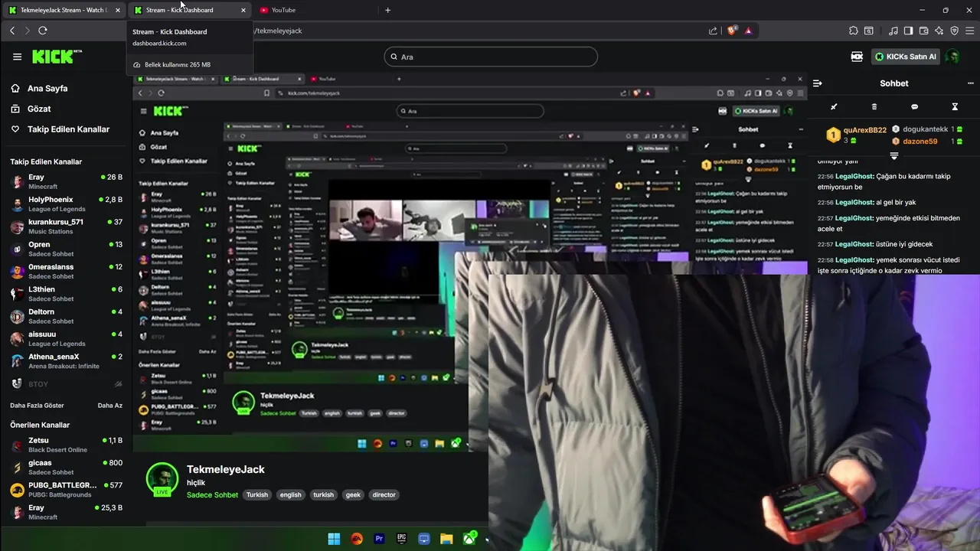Open the search tabs icon beside extensions

(x=869, y=31)
